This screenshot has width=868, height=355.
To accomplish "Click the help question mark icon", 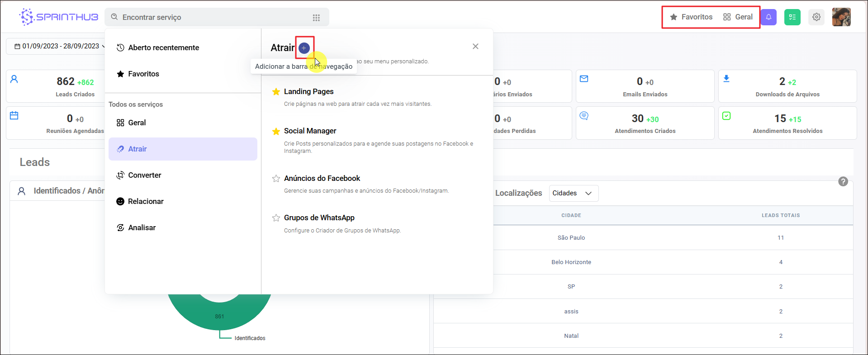I will point(843,181).
